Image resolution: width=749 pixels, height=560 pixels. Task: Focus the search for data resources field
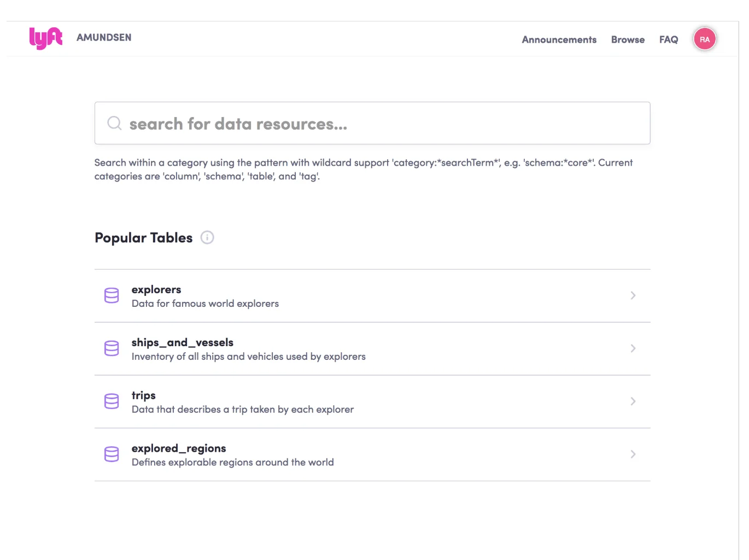pos(372,123)
